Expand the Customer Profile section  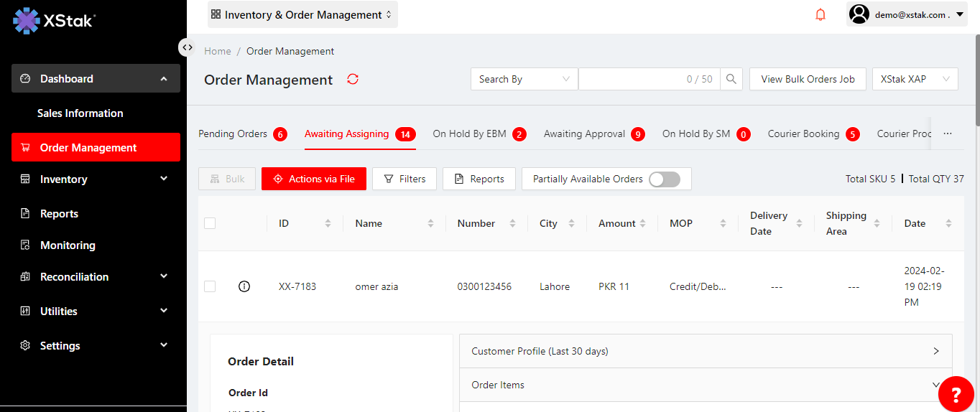tap(705, 351)
